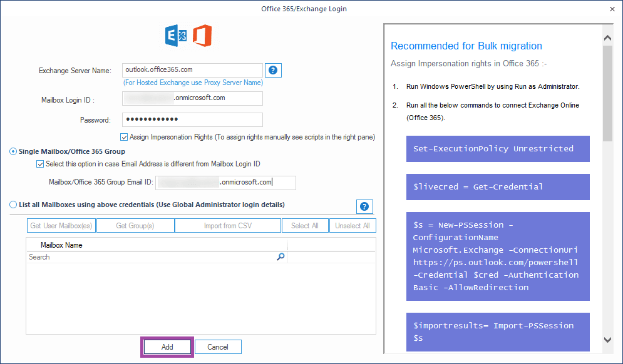
Task: Open help for Exchange Server Name
Action: click(x=273, y=70)
